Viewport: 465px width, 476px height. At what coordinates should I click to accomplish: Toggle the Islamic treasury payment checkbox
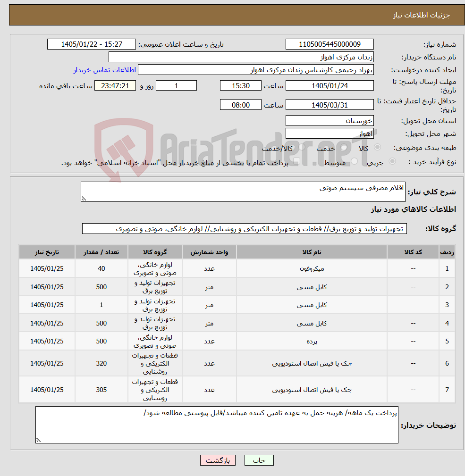coord(297,161)
